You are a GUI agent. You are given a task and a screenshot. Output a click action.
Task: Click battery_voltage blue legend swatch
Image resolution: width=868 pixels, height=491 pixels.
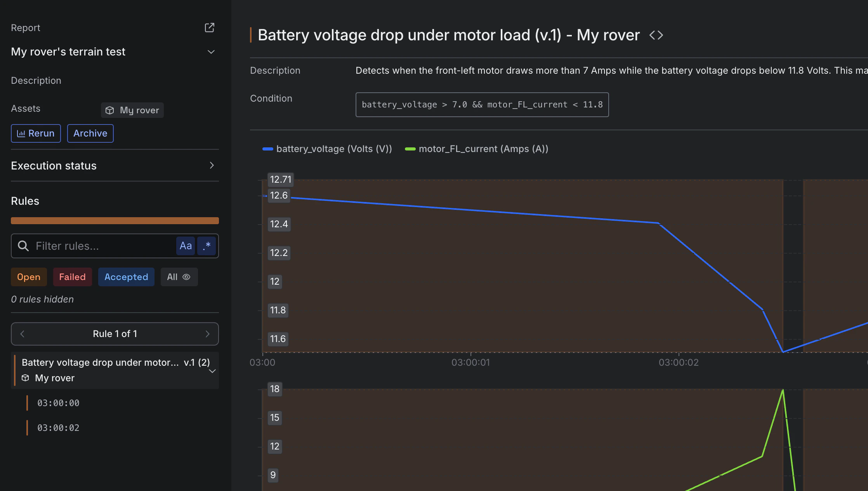tap(268, 149)
